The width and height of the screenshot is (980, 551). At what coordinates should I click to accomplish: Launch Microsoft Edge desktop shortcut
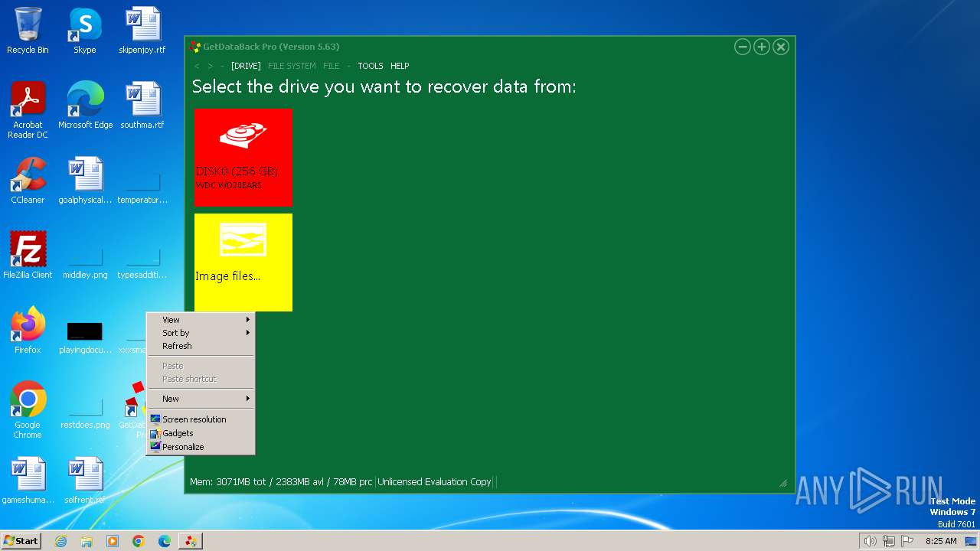(85, 106)
